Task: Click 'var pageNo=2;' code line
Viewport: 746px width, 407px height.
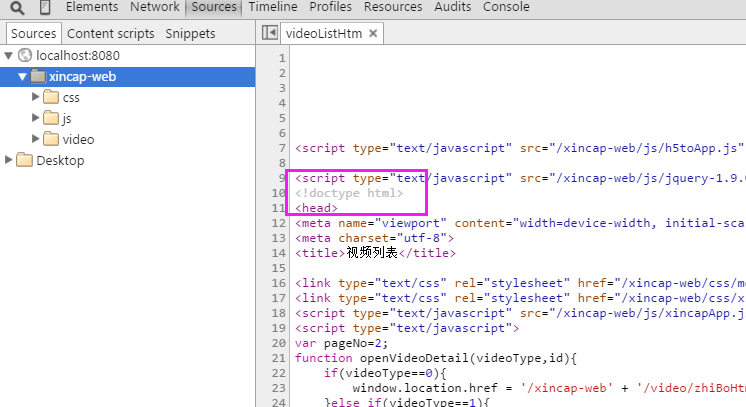Action: [x=342, y=343]
